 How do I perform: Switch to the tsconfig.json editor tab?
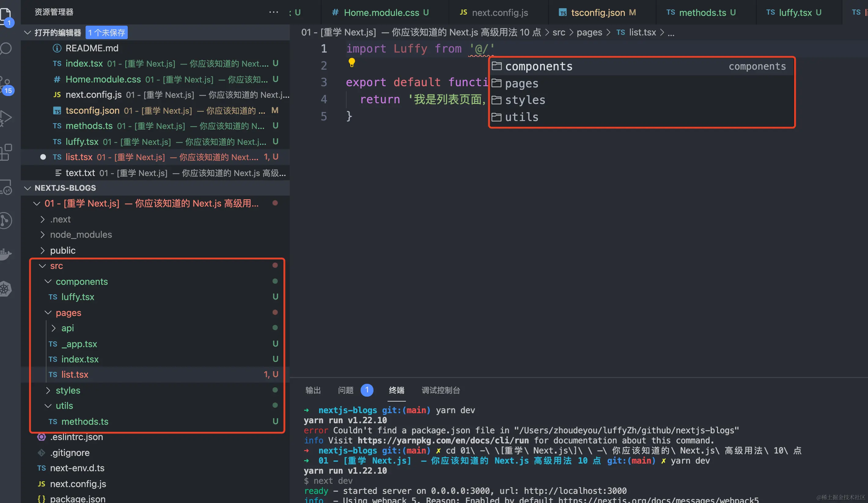point(597,13)
